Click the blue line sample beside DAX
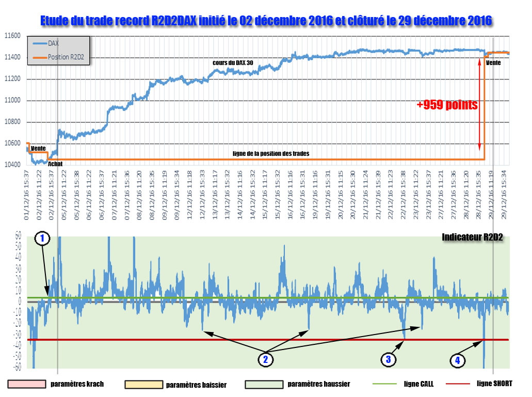Screen dimensions: 532x397 point(39,43)
